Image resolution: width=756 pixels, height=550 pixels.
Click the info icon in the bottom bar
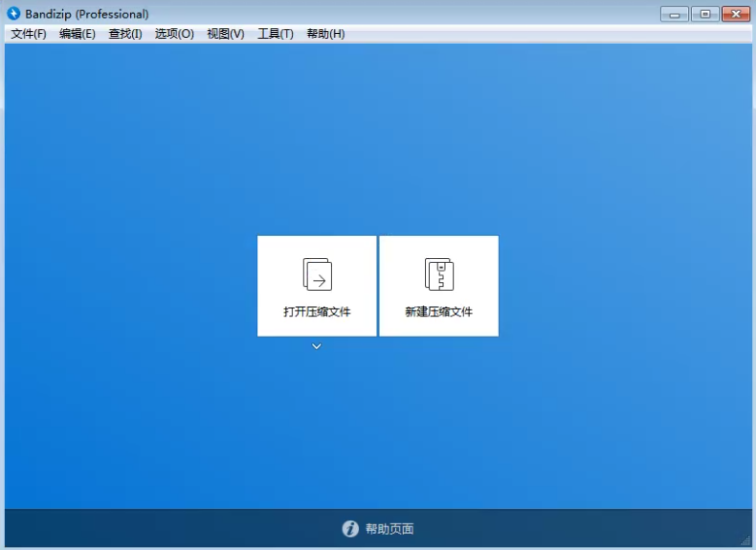pyautogui.click(x=350, y=529)
